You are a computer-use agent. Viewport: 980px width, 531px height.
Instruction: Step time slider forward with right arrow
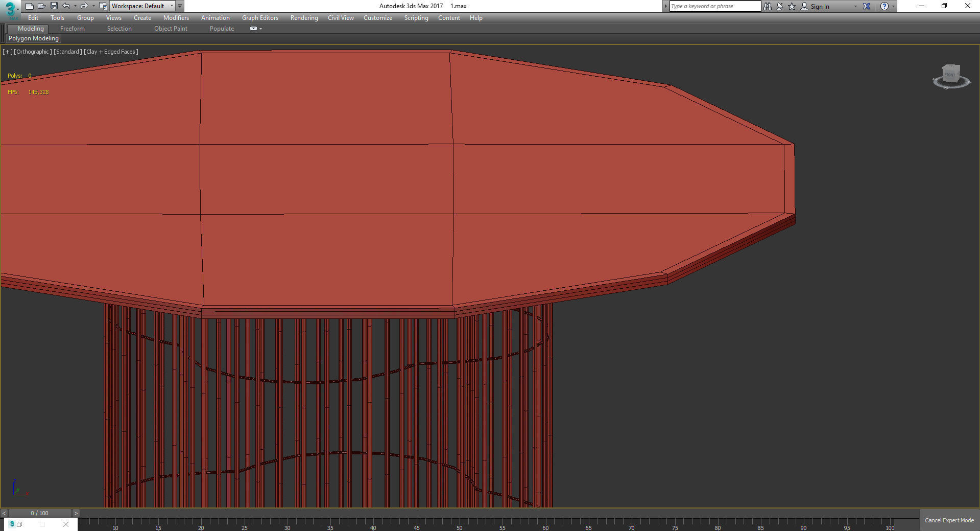76,513
